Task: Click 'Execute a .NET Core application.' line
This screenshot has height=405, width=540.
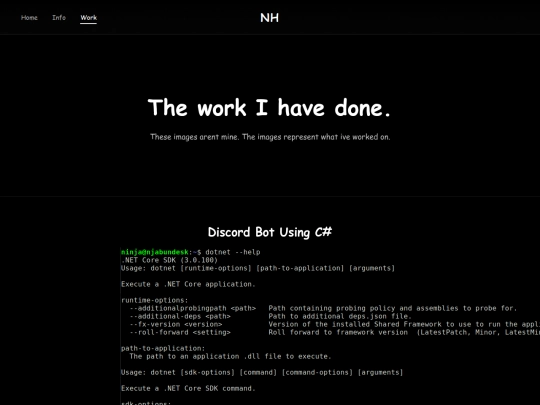Action: [188, 284]
